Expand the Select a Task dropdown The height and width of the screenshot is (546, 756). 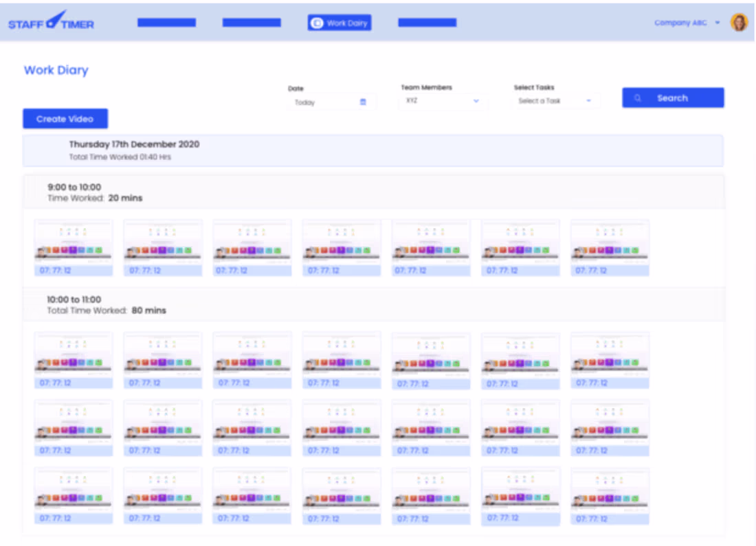point(555,101)
